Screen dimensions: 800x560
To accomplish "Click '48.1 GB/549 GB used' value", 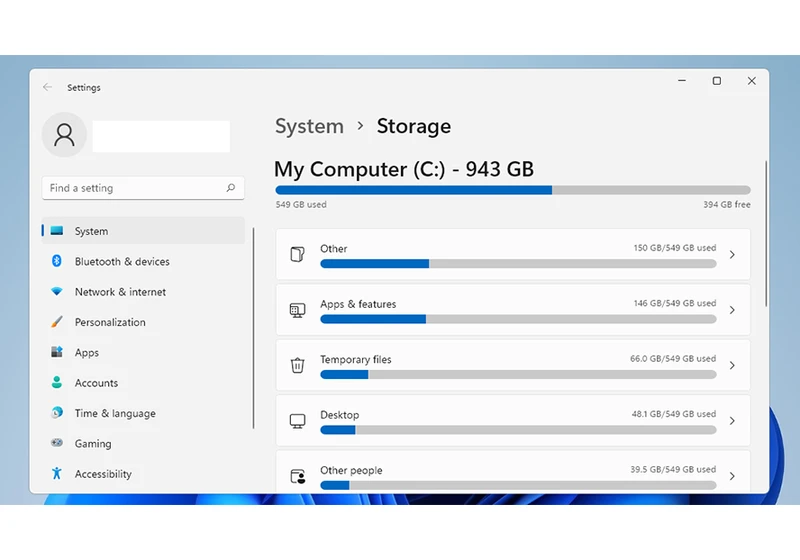I will [673, 414].
